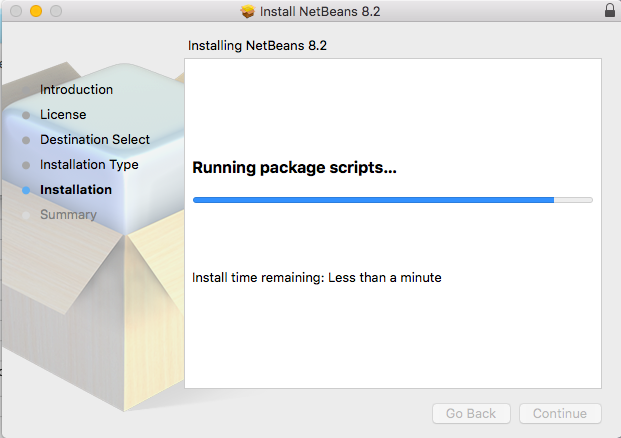Minimize the installer with the yellow button
This screenshot has width=621, height=438.
click(35, 11)
